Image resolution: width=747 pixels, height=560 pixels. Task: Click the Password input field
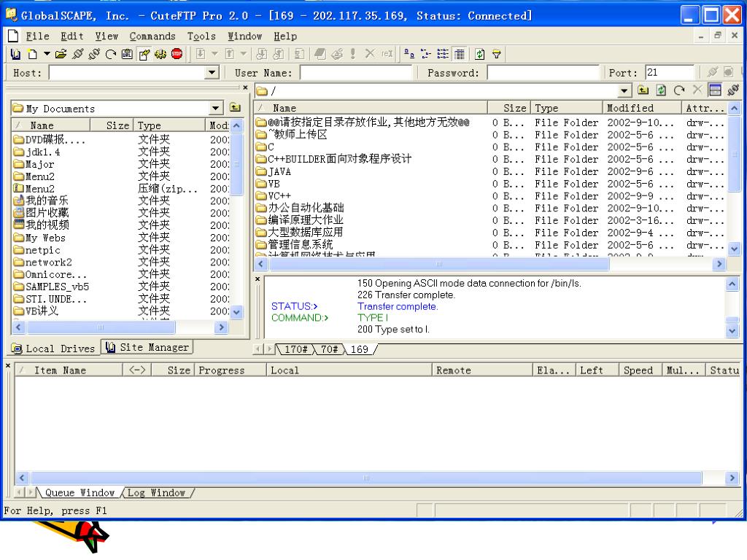[543, 73]
